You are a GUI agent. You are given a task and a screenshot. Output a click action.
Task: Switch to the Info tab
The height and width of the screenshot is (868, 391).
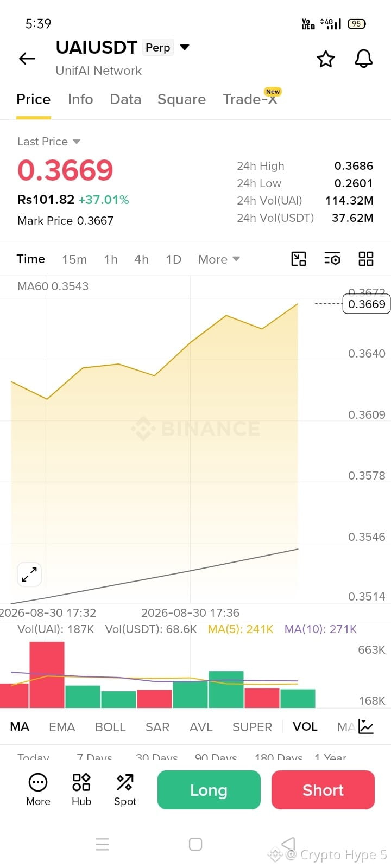click(80, 99)
